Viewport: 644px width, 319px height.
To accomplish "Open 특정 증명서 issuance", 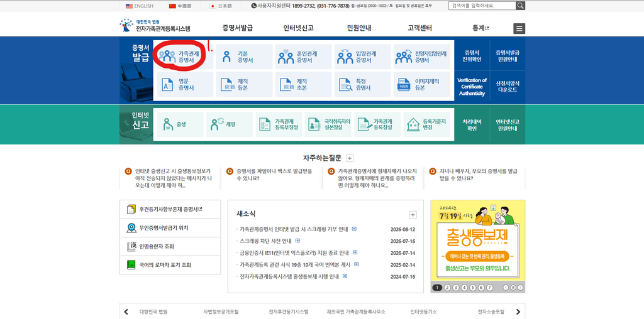I will coord(363,85).
